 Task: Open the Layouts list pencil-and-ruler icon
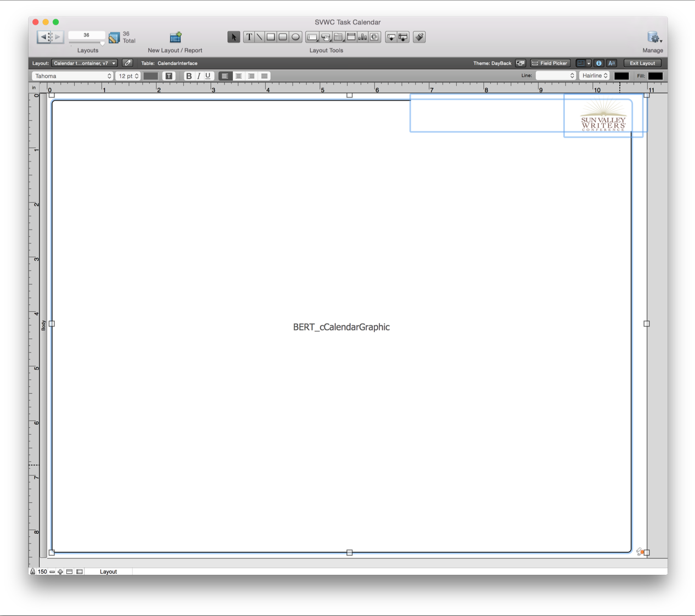coord(114,37)
